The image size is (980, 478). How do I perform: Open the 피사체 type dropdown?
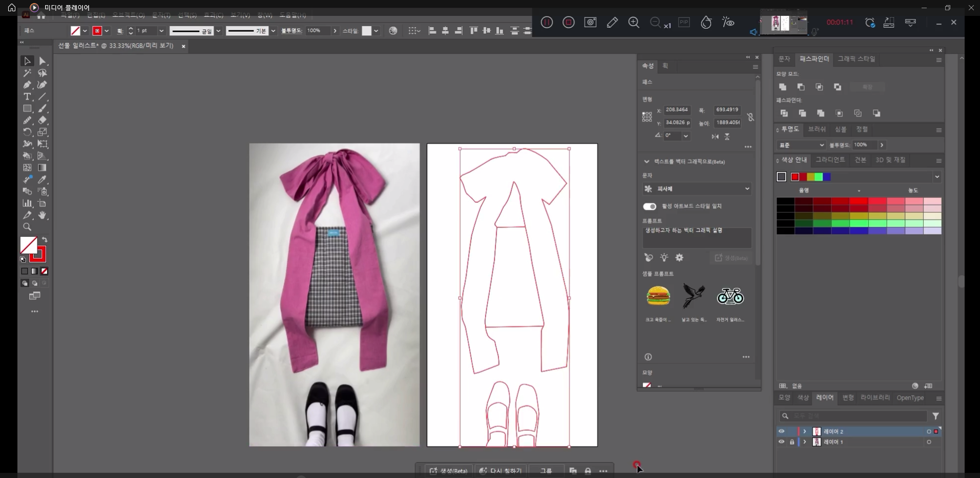(x=697, y=189)
